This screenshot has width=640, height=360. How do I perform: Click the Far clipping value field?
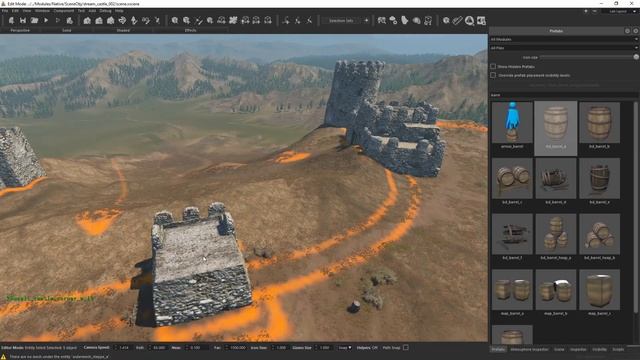(237, 348)
